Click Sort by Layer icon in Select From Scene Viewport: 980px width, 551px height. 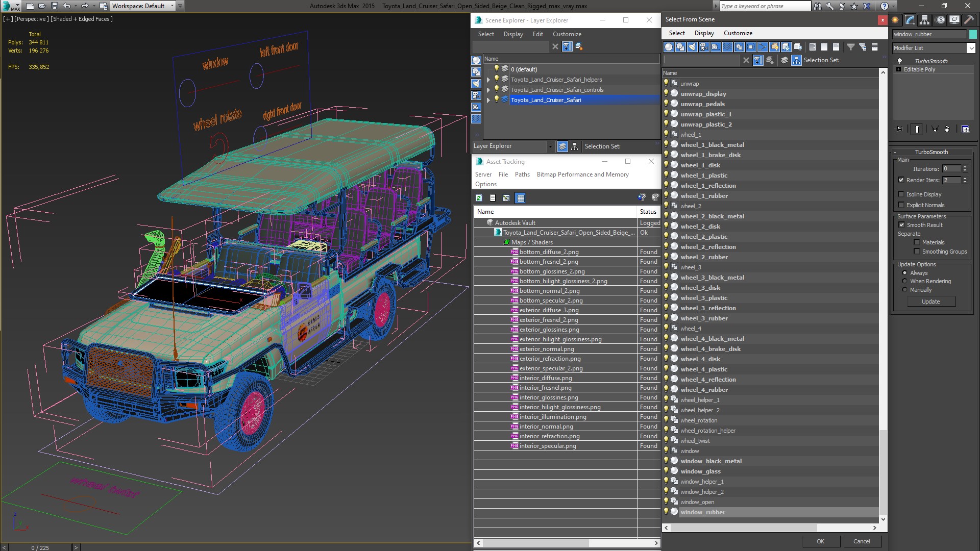(x=785, y=60)
